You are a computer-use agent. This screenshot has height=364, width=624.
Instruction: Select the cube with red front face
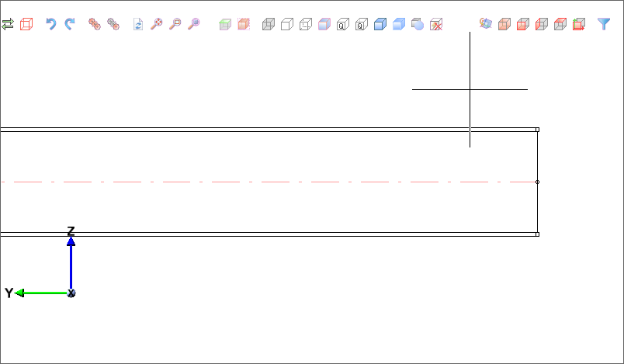pyautogui.click(x=523, y=24)
